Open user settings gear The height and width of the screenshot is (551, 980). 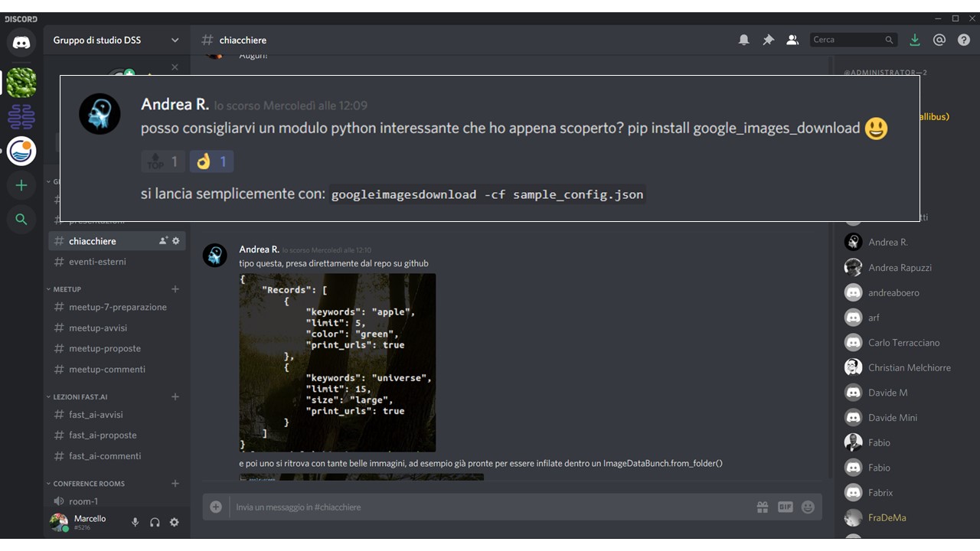(175, 522)
